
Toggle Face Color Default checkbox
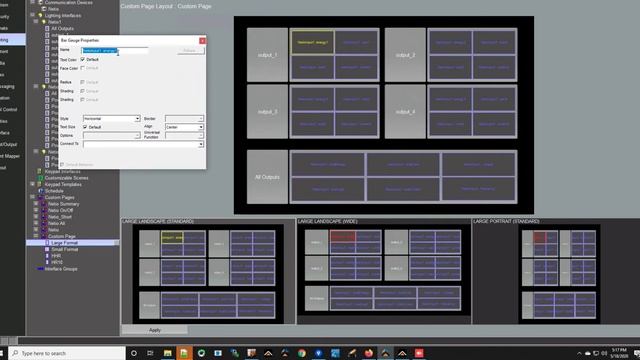[x=83, y=68]
